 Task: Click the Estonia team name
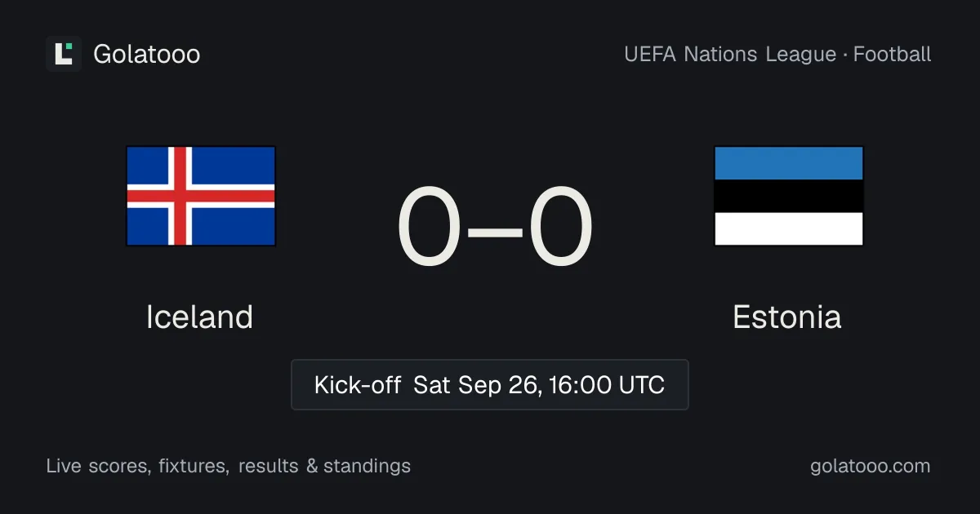787,317
